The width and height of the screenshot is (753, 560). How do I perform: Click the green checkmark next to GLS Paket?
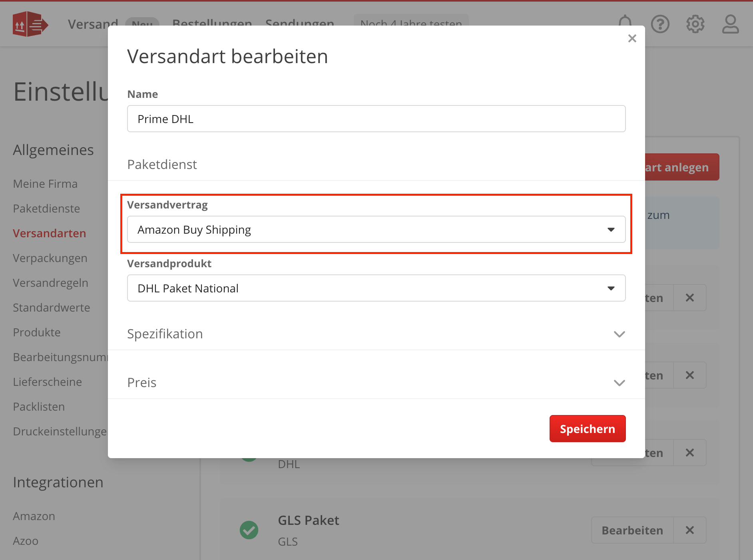click(249, 530)
